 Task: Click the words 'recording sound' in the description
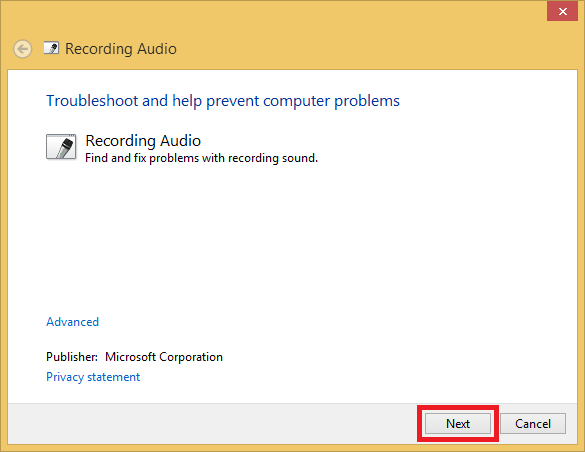pyautogui.click(x=273, y=158)
